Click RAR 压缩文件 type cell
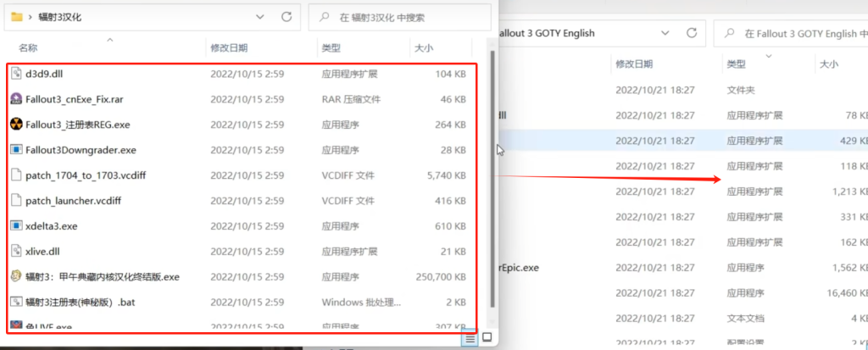The width and height of the screenshot is (868, 350). click(351, 99)
